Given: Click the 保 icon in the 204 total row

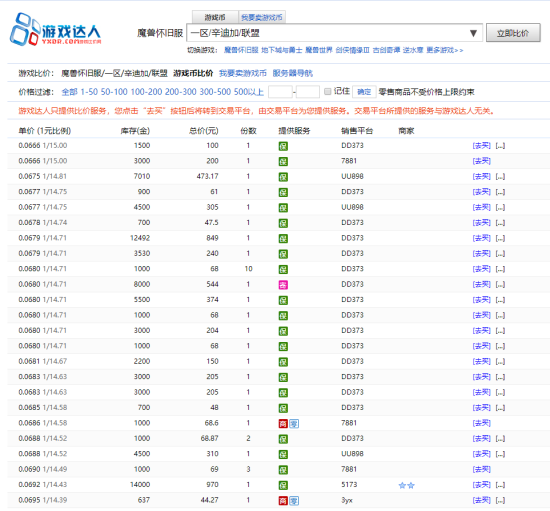Looking at the screenshot, I should coord(283,331).
